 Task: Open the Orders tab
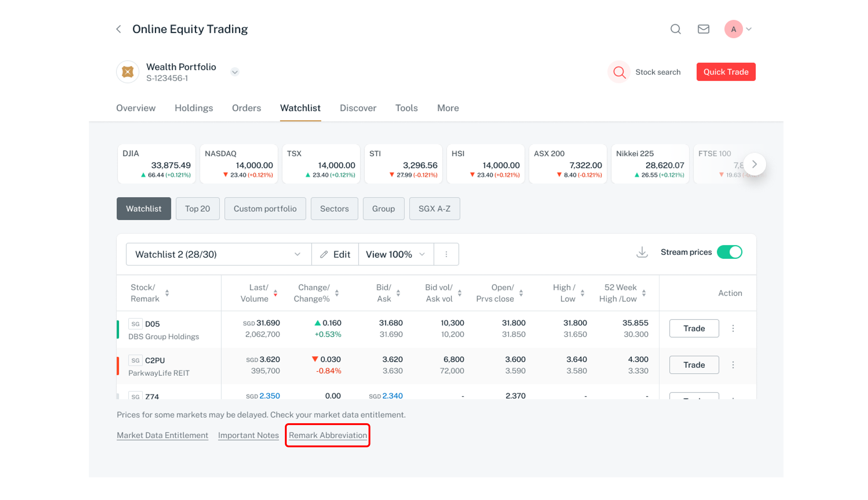(x=246, y=108)
